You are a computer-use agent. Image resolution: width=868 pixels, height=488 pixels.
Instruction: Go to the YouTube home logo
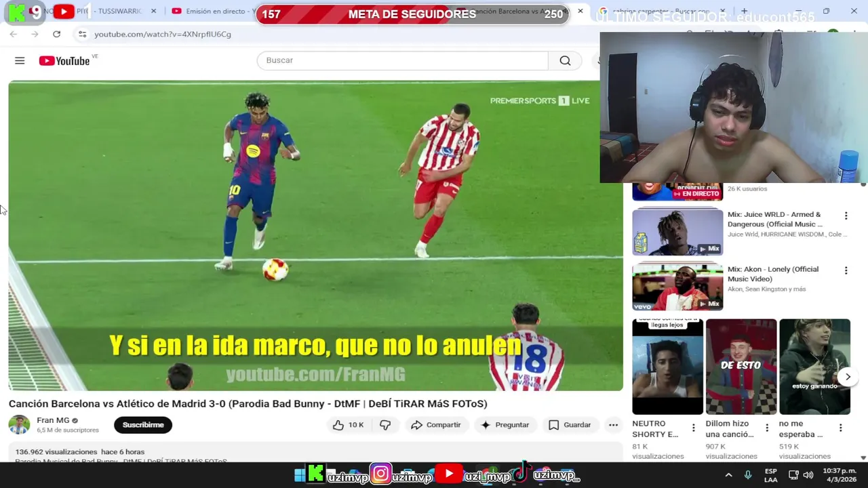64,61
